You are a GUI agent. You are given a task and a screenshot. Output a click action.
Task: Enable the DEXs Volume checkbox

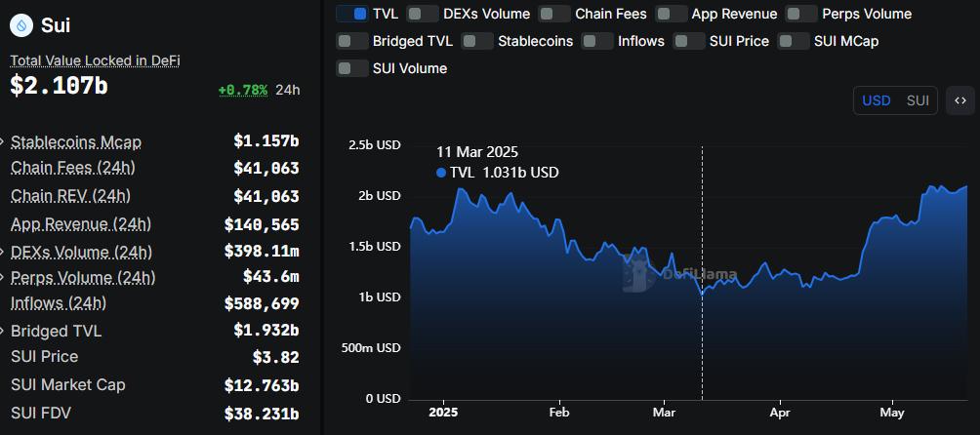pyautogui.click(x=423, y=14)
